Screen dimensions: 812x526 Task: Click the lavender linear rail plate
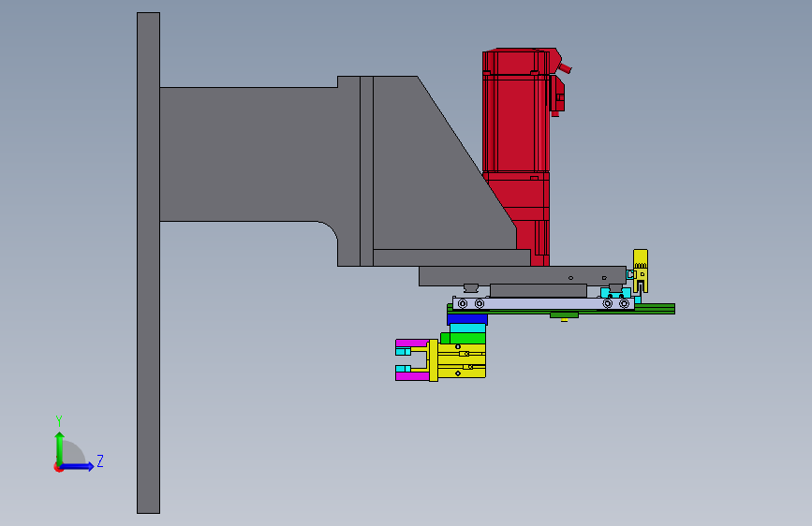[x=542, y=303]
